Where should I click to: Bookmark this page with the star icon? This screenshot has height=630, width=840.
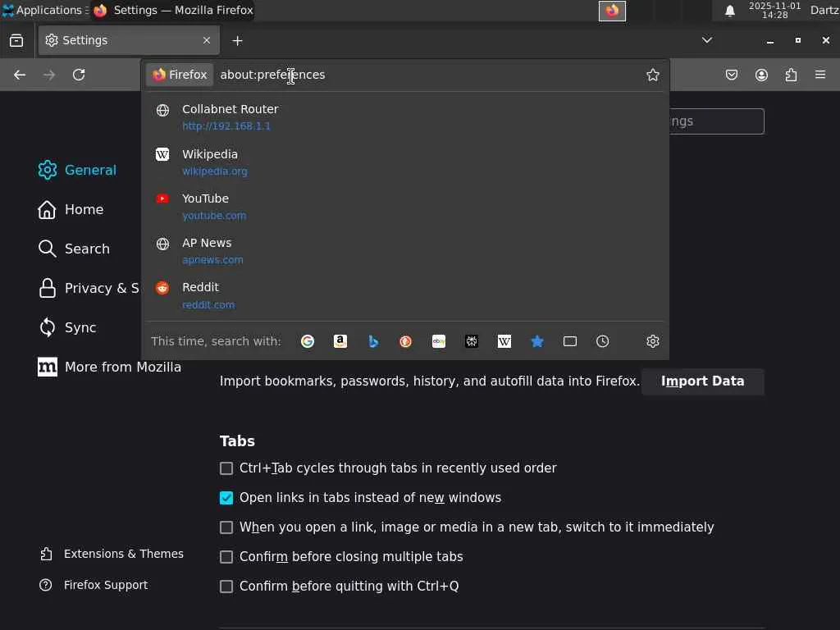tap(652, 75)
